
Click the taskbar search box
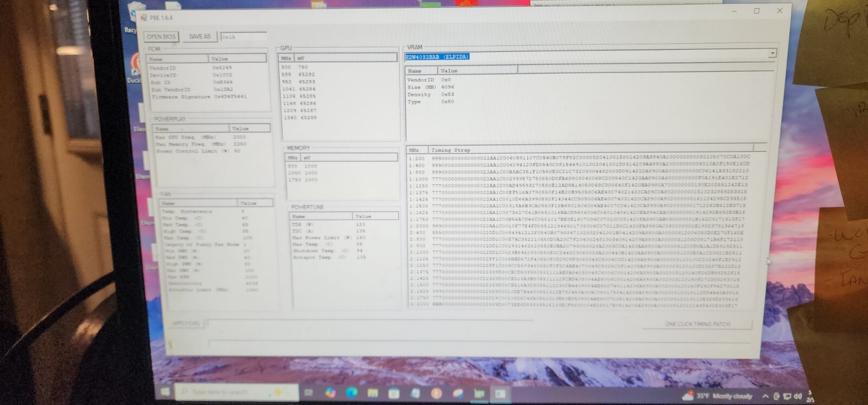click(235, 391)
